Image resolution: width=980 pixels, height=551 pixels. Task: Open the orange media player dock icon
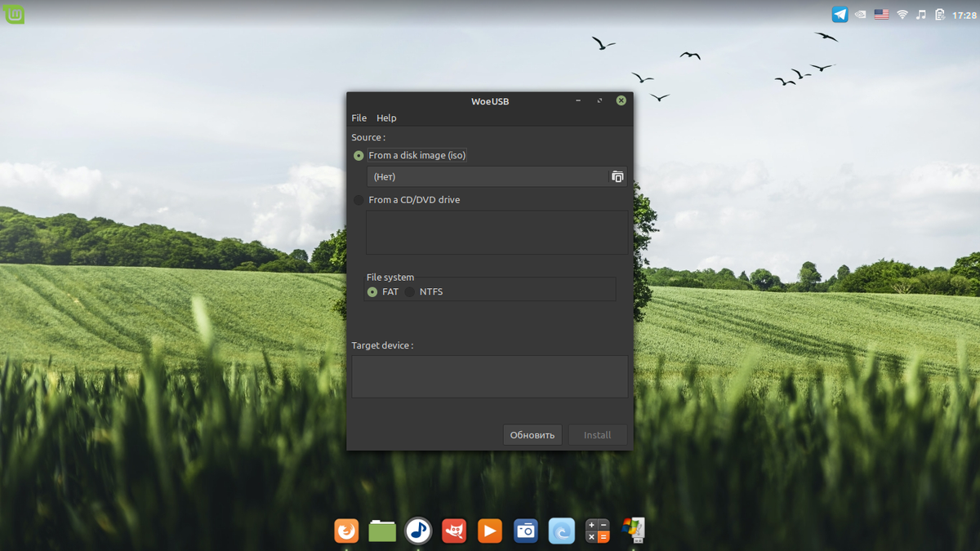[490, 531]
